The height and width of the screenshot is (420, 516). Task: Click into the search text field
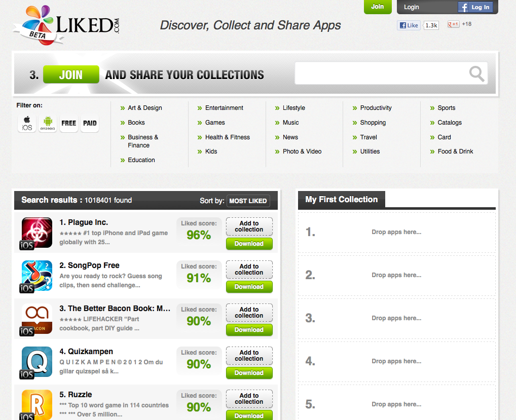[x=380, y=74]
